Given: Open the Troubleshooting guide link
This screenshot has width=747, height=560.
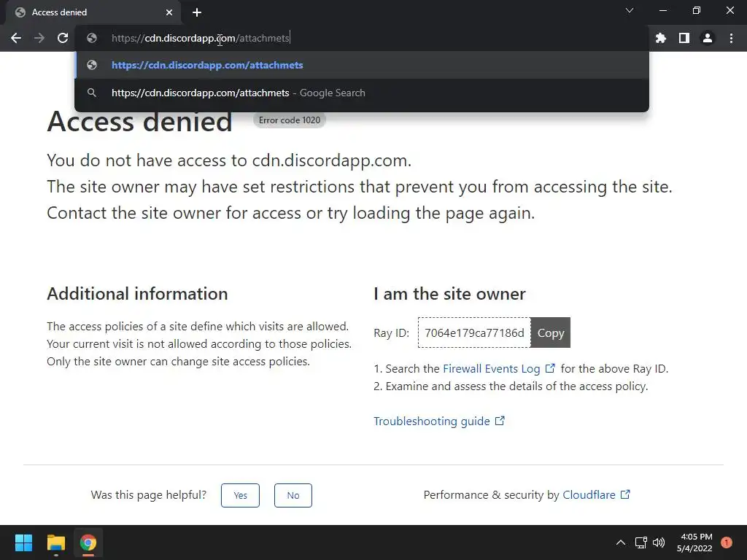Looking at the screenshot, I should [438, 421].
